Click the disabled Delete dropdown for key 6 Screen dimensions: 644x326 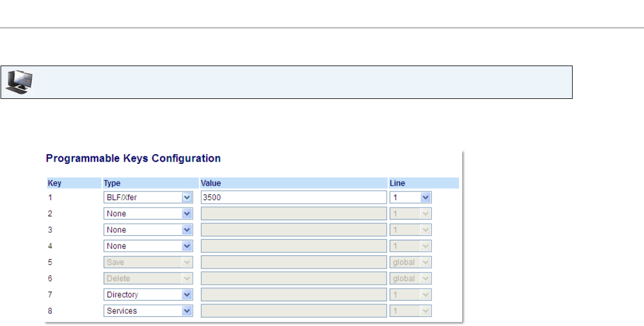coord(148,278)
